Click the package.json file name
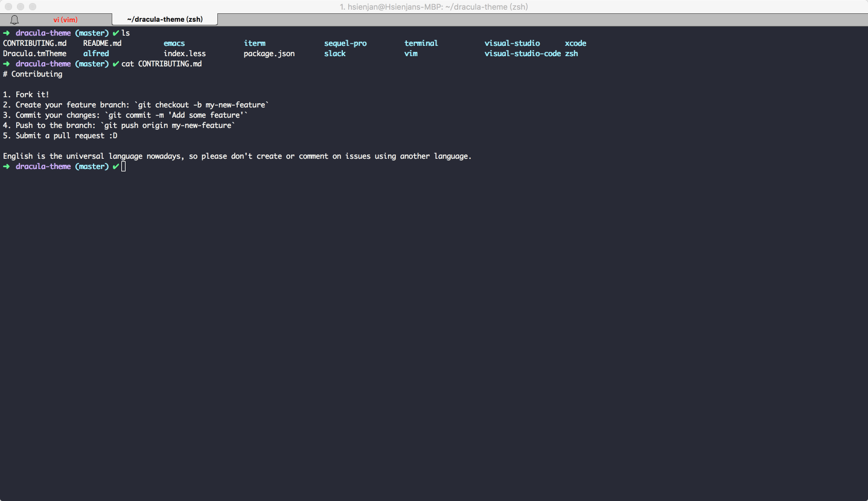 point(269,54)
